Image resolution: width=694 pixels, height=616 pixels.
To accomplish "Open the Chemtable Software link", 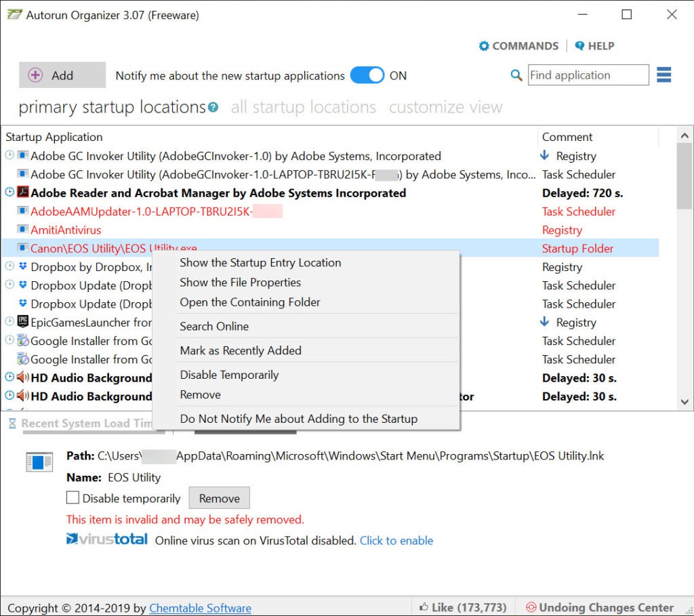I will click(x=200, y=608).
